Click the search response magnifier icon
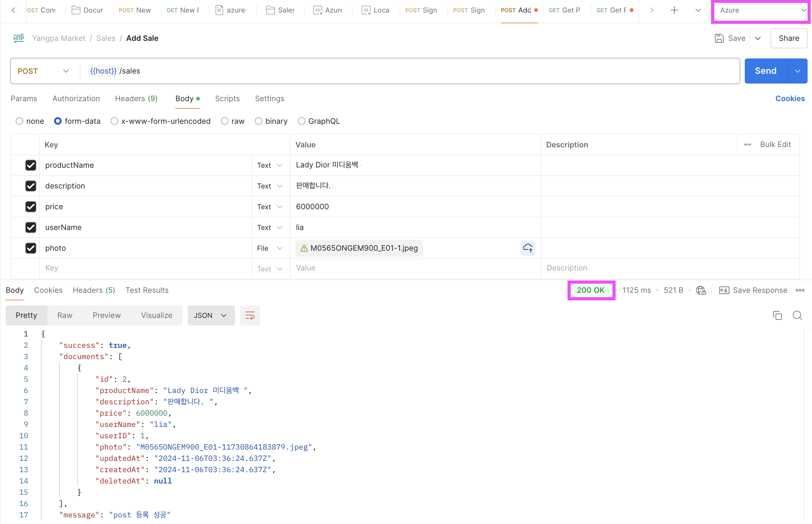The height and width of the screenshot is (524, 812). tap(797, 315)
